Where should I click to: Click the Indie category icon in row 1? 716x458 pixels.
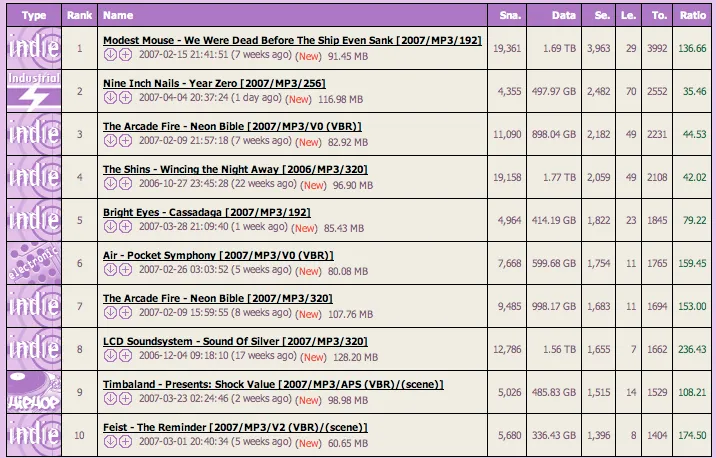pyautogui.click(x=32, y=46)
